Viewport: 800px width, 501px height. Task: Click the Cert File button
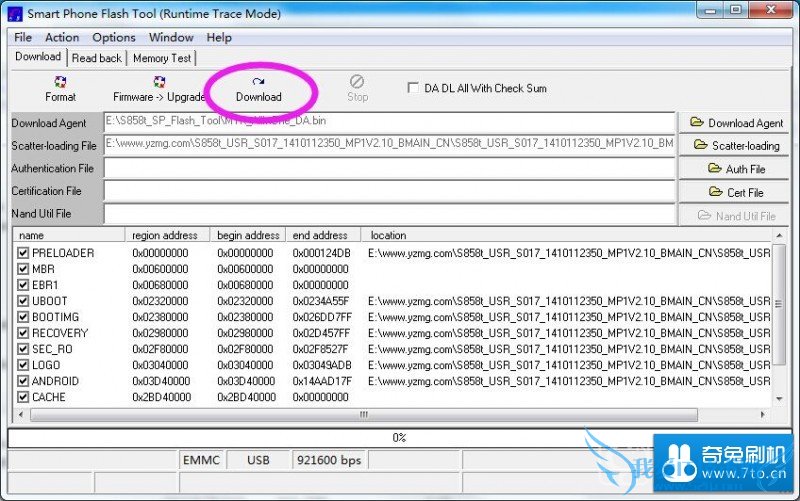click(735, 192)
